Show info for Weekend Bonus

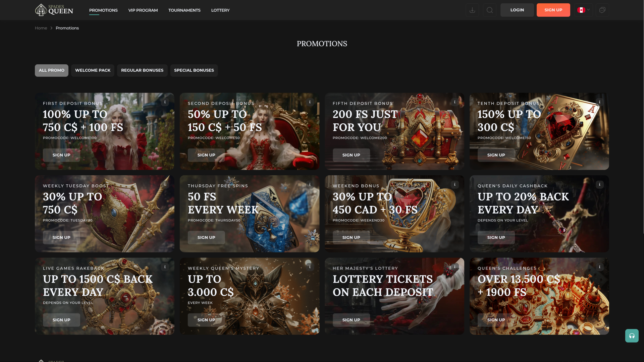click(x=455, y=184)
